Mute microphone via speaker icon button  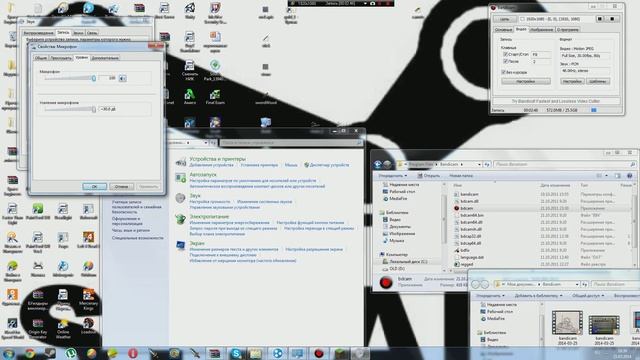pyautogui.click(x=122, y=78)
